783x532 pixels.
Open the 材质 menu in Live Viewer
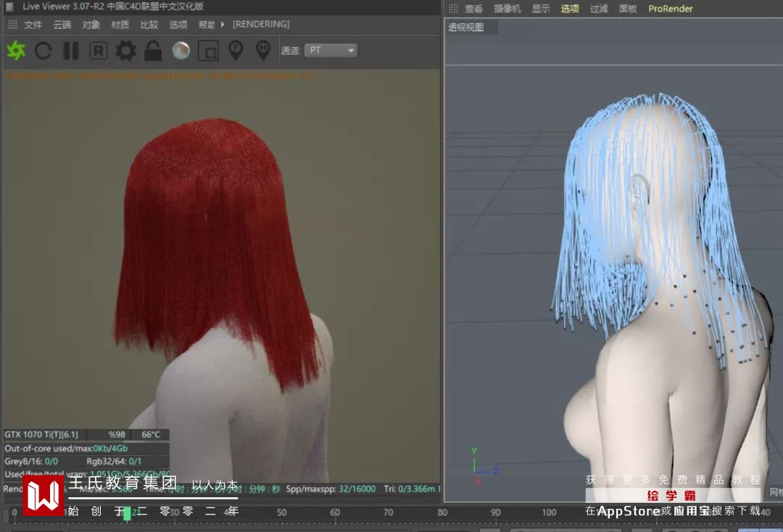[x=120, y=25]
